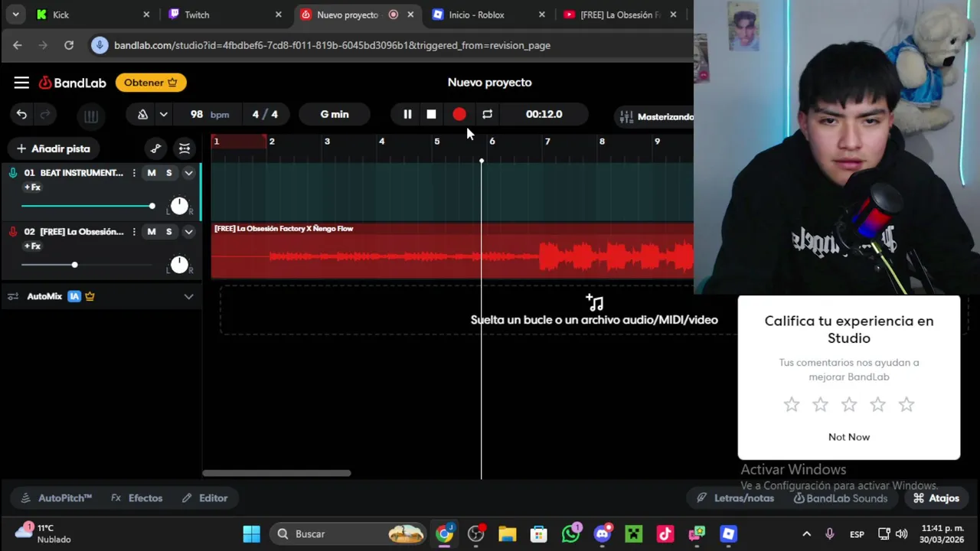
Task: Click the track 01 pan knob
Action: tap(179, 206)
